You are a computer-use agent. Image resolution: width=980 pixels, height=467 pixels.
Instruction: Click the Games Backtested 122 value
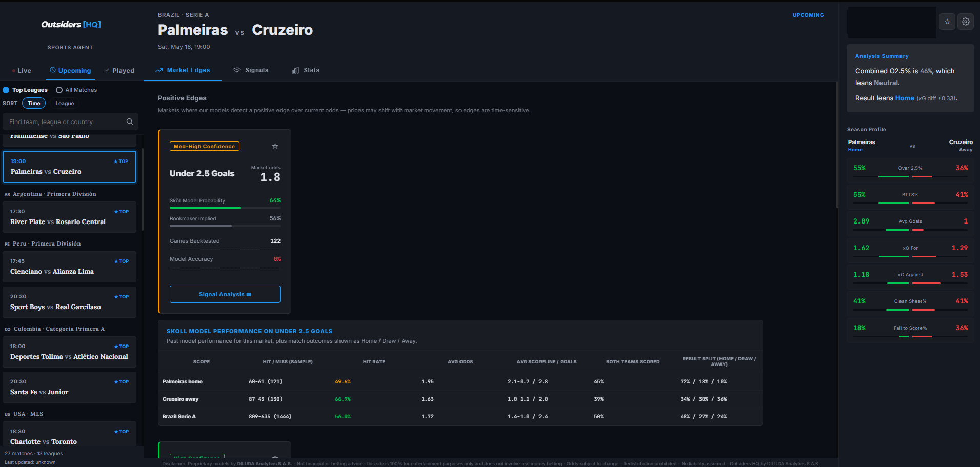point(275,241)
